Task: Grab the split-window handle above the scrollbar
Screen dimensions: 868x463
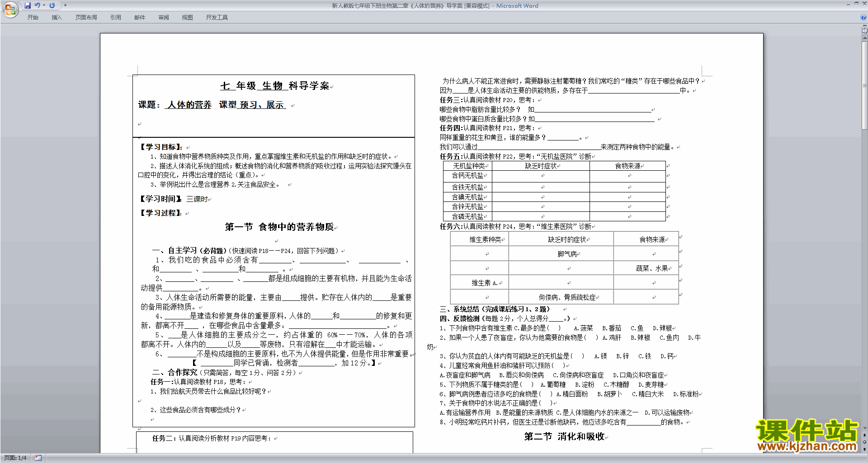Action: click(864, 26)
